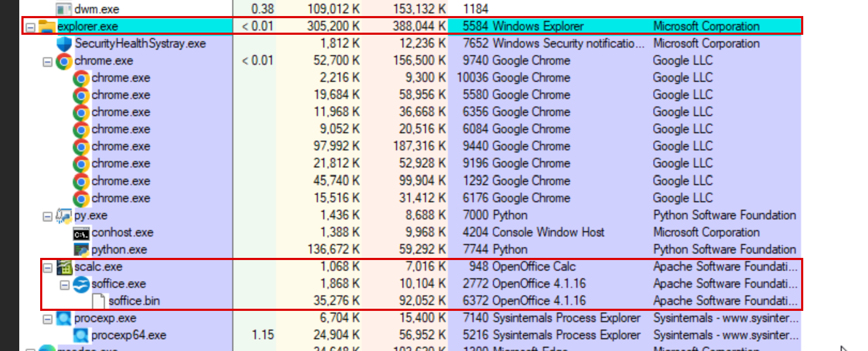The width and height of the screenshot is (868, 351).
Task: Click the scalc.exe spreadsheet icon
Action: pyautogui.click(x=64, y=267)
